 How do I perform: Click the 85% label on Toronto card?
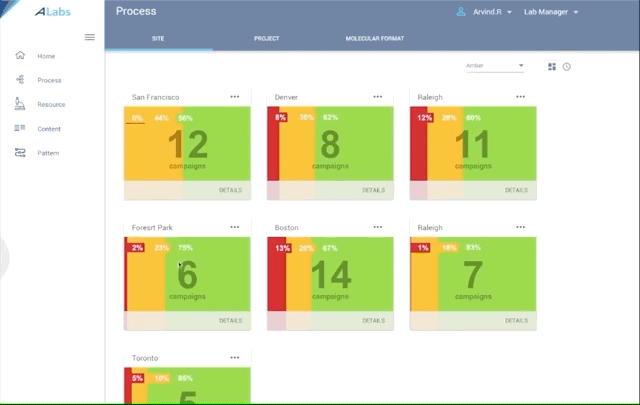pos(185,378)
